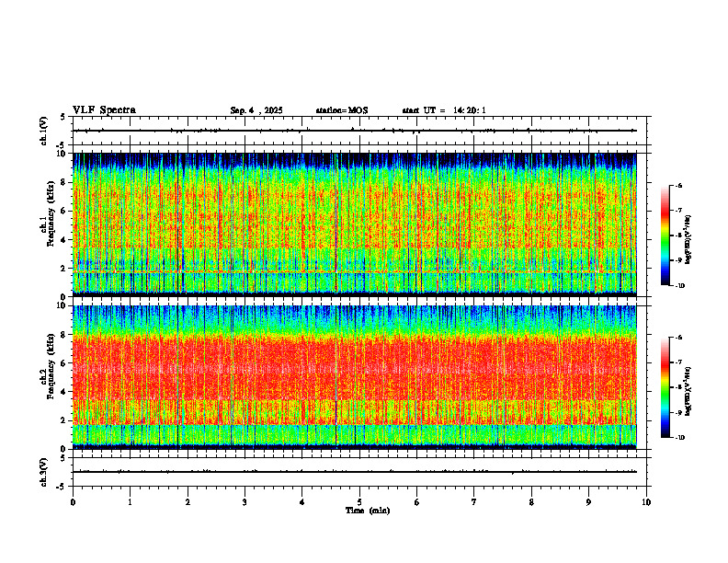Click the "ch.1(V)" waveform axis label
Image resolution: width=728 pixels, height=563 pixels.
point(44,131)
